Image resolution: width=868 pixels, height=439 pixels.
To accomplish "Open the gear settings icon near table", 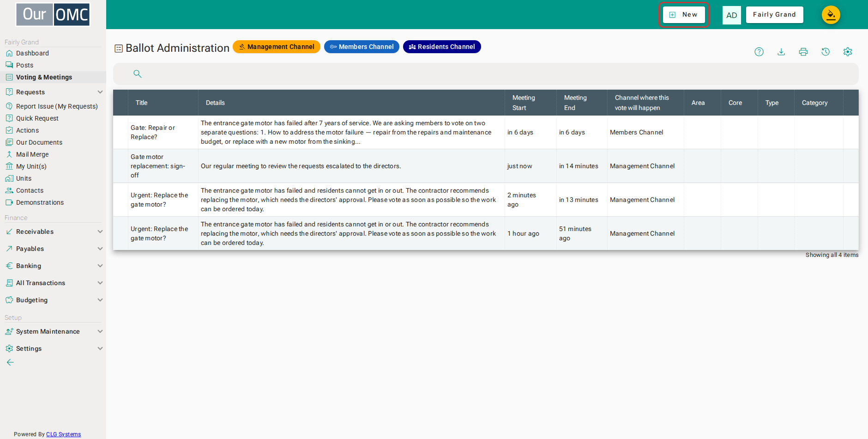I will (848, 52).
